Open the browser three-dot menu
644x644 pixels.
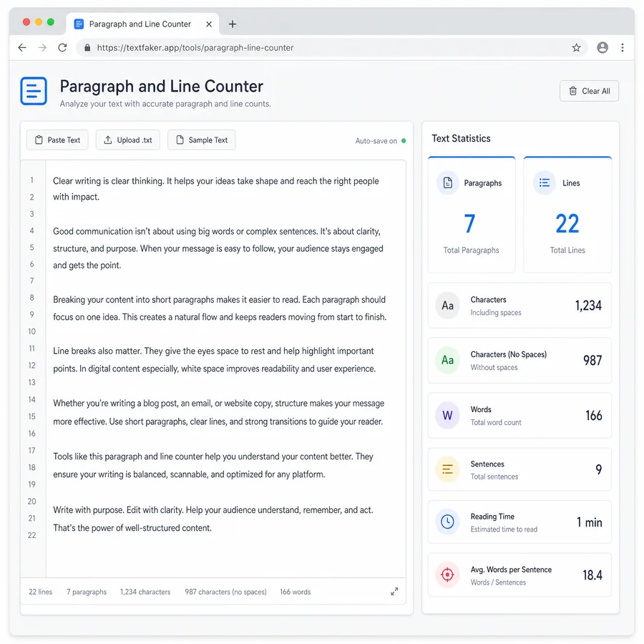[623, 48]
